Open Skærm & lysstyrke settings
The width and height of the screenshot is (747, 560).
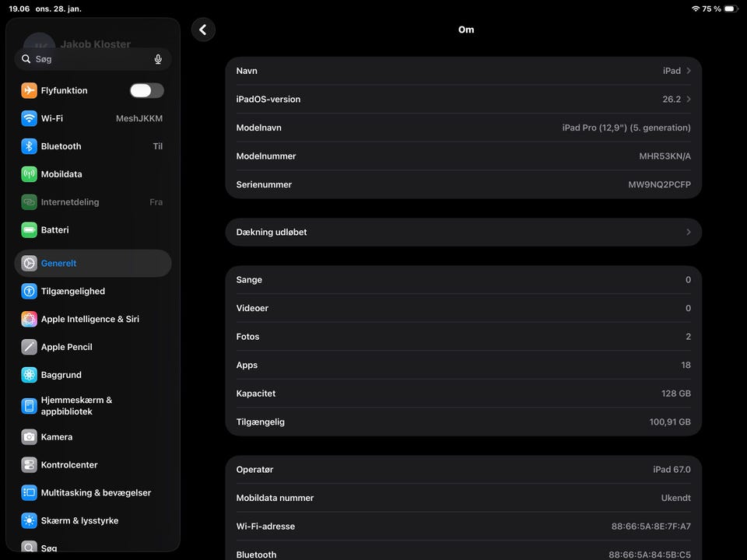pyautogui.click(x=93, y=520)
